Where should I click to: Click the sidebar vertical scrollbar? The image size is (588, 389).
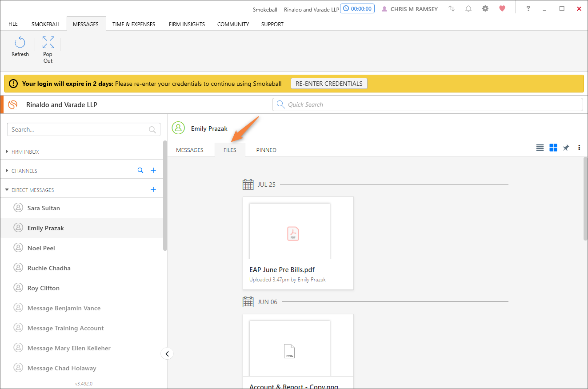(165, 196)
